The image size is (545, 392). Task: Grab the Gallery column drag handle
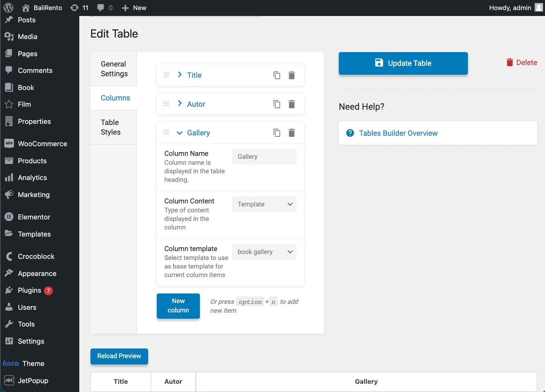(x=166, y=132)
